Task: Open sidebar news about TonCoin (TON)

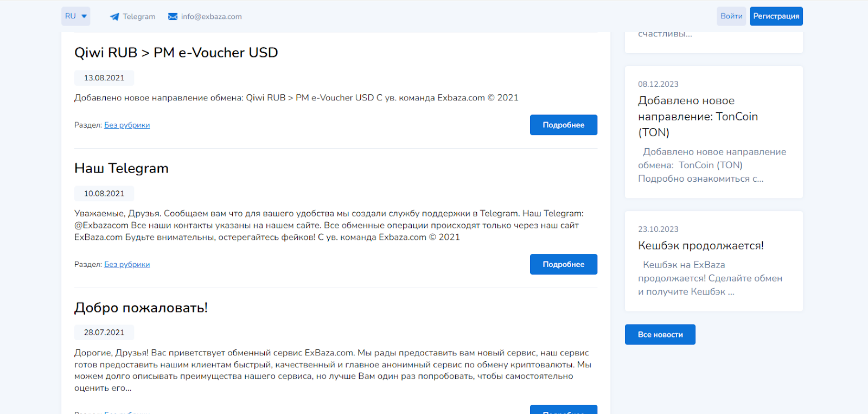Action: click(698, 117)
